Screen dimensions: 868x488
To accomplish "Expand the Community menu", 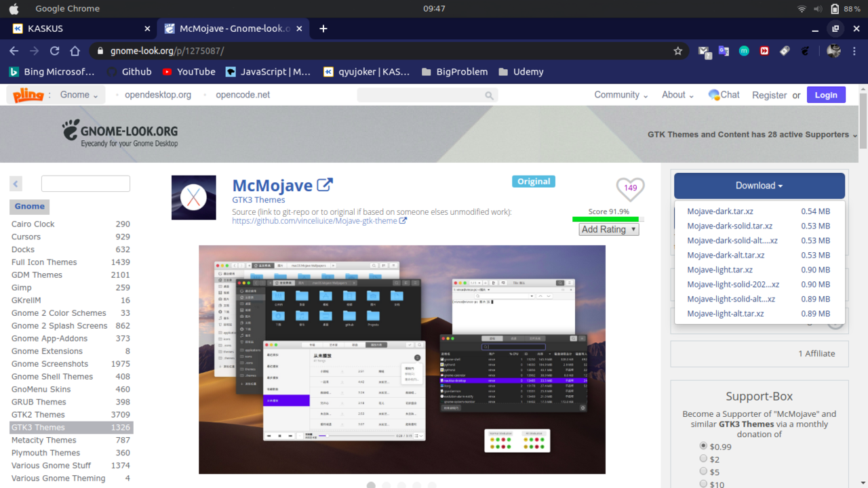I will (x=621, y=95).
